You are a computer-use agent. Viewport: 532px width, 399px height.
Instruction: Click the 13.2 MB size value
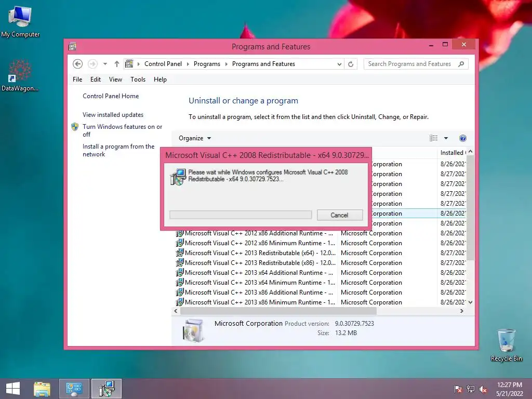[x=345, y=333]
